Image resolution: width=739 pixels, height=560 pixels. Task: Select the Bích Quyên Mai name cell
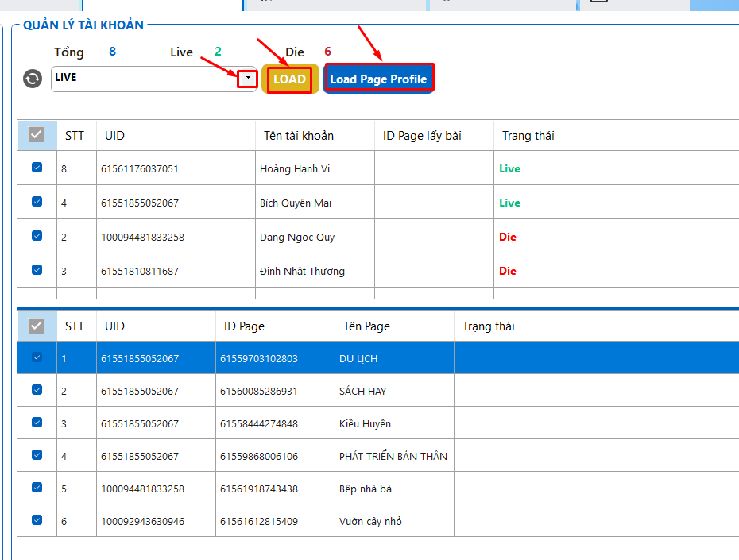tap(315, 203)
